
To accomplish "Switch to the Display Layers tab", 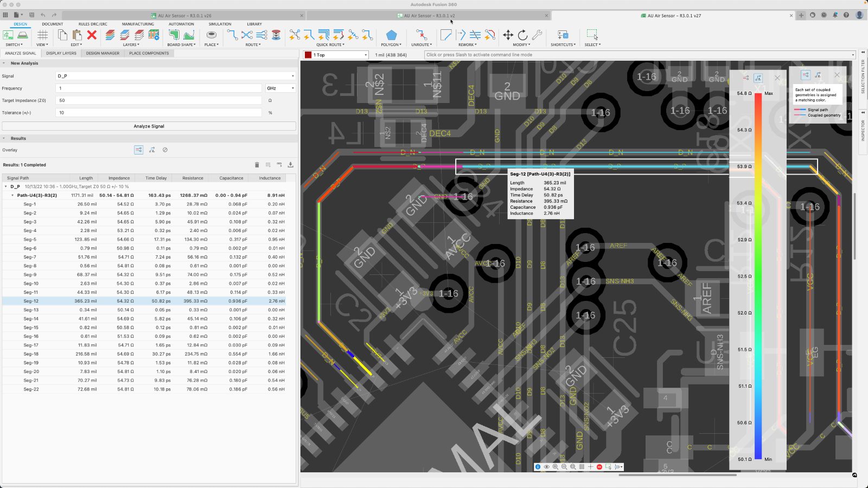I will [x=61, y=53].
